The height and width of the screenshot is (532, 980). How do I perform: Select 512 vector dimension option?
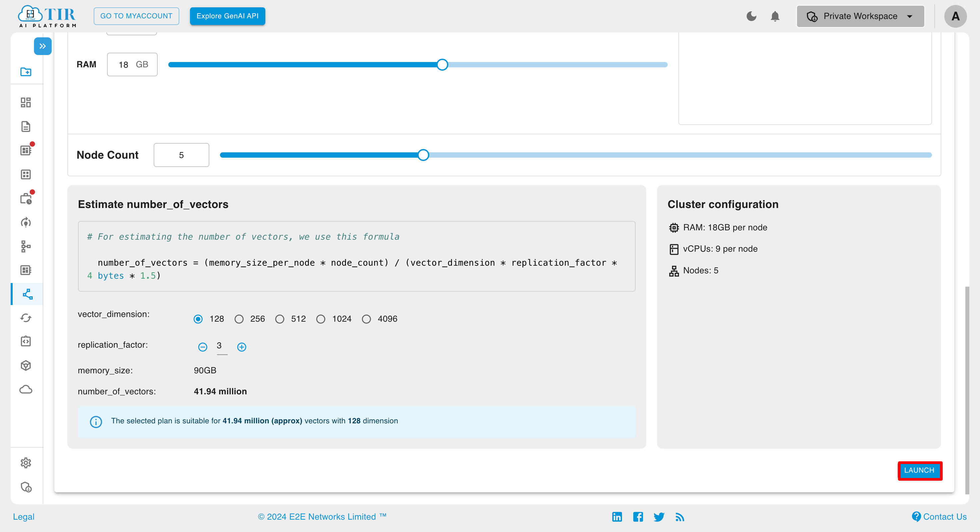point(280,319)
